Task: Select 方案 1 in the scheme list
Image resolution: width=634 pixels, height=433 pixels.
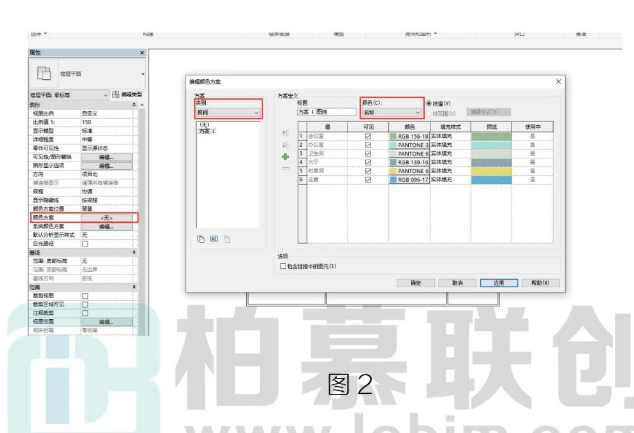Action: [207, 131]
